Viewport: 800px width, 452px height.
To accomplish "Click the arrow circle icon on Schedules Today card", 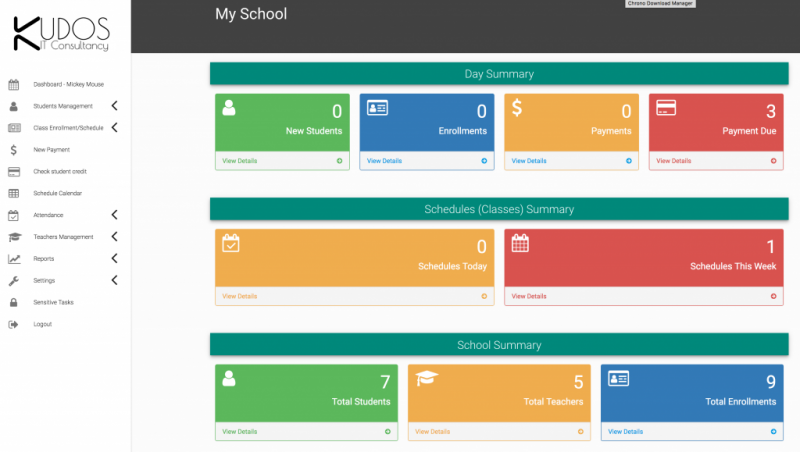I will (484, 296).
